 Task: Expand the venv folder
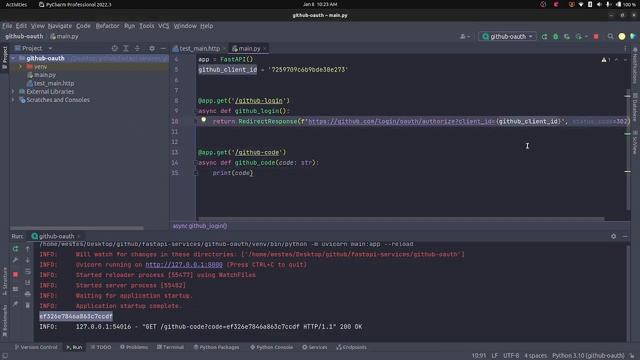tap(21, 67)
